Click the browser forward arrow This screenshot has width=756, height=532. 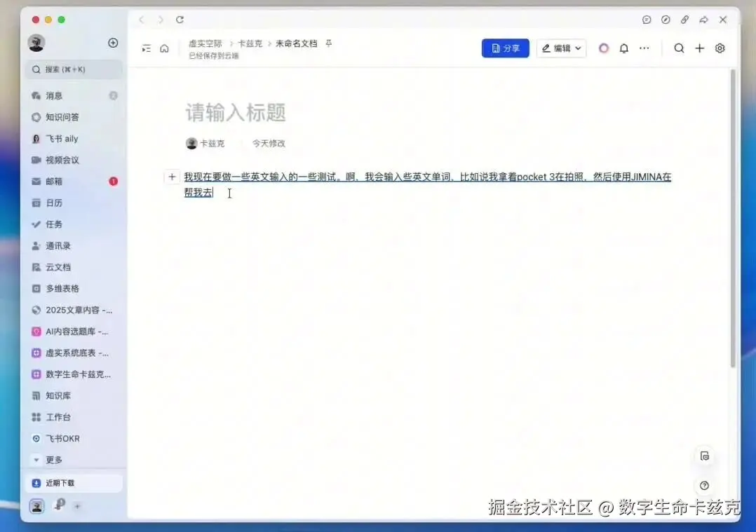point(161,20)
